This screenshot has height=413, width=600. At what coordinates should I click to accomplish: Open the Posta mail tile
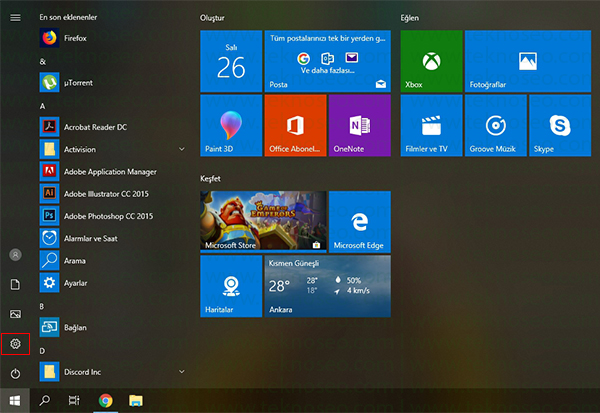328,61
